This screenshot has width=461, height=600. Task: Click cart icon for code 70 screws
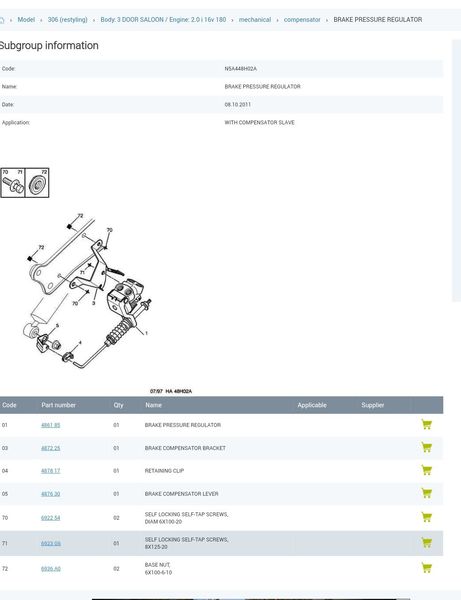[426, 517]
